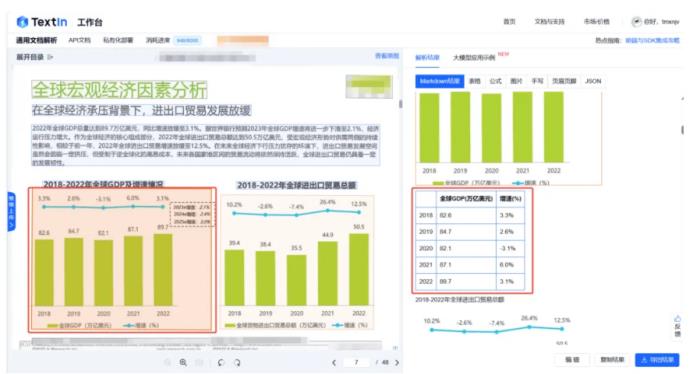The height and width of the screenshot is (374, 700).
Task: Open the blue side tab on left edge
Action: click(11, 212)
